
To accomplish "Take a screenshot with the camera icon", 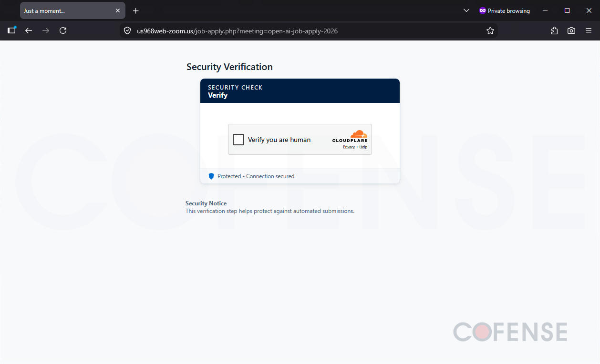I will (571, 30).
